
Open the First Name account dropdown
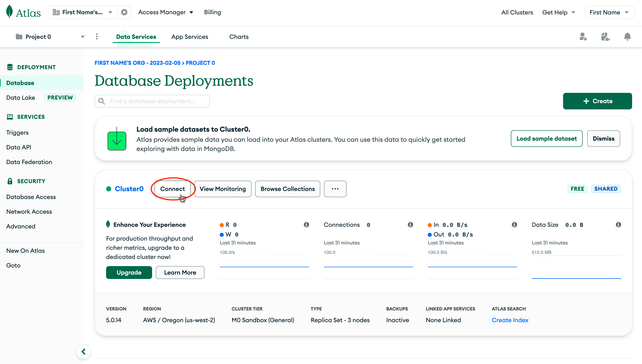click(609, 12)
